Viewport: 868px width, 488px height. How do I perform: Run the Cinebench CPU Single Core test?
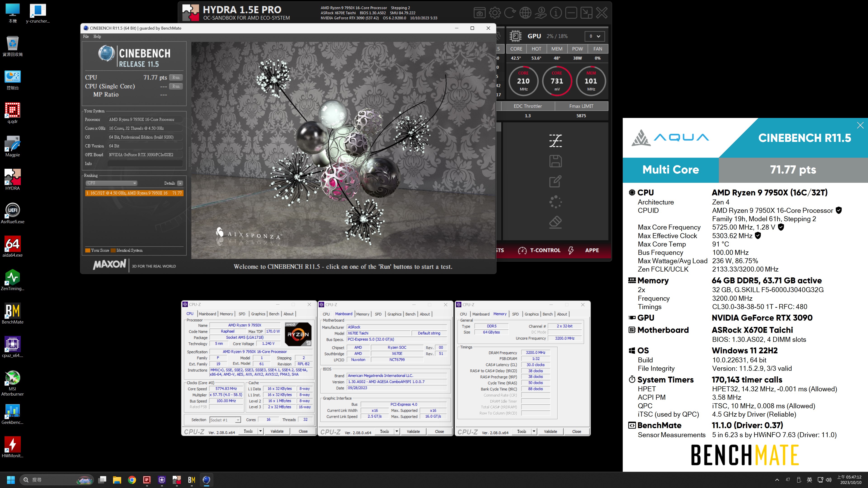[x=176, y=86]
